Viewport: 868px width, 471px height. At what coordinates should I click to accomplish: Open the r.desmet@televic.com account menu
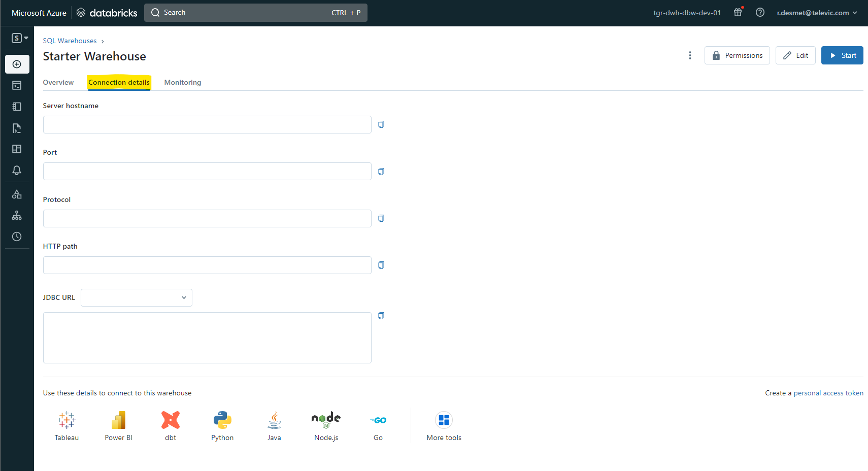pyautogui.click(x=816, y=13)
